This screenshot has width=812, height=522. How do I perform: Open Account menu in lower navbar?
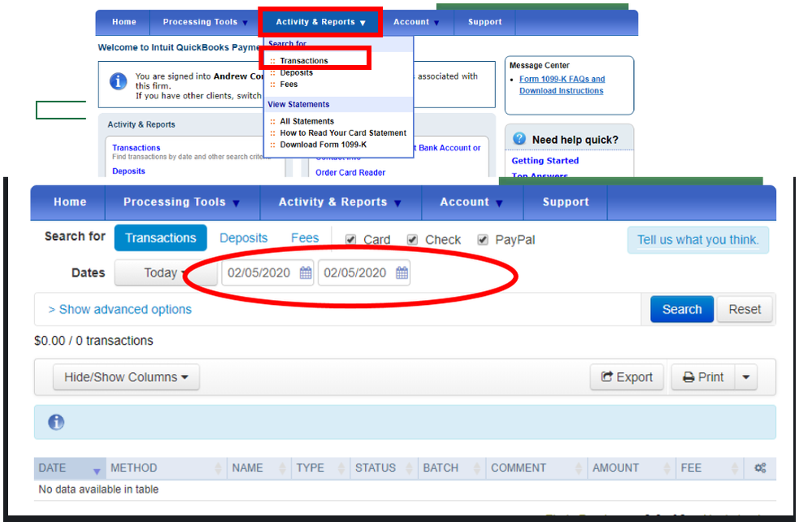pos(471,202)
